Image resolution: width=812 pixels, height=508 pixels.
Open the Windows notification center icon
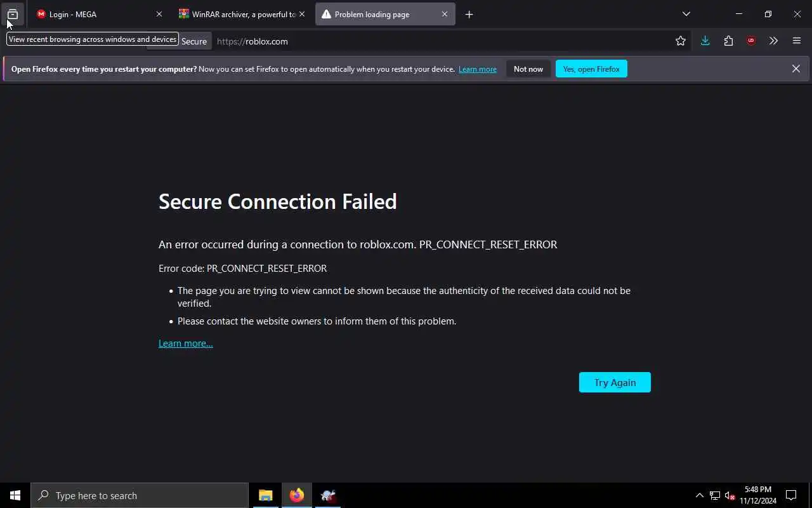pyautogui.click(x=791, y=495)
